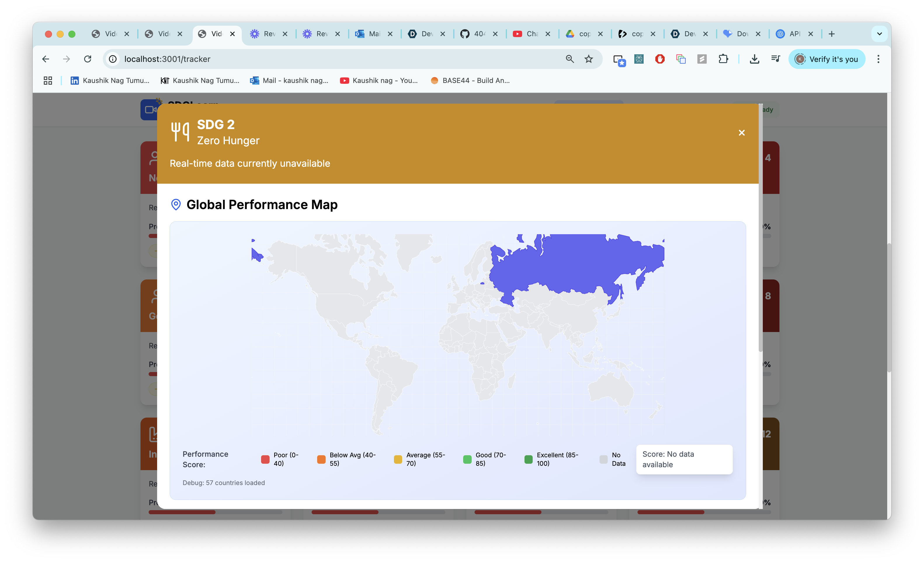Open Chrome downloads icon

click(x=754, y=59)
